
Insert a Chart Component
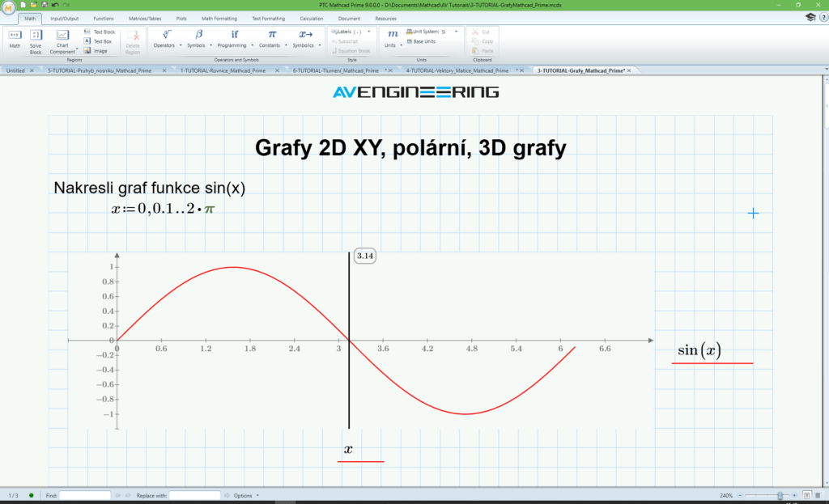coord(62,42)
